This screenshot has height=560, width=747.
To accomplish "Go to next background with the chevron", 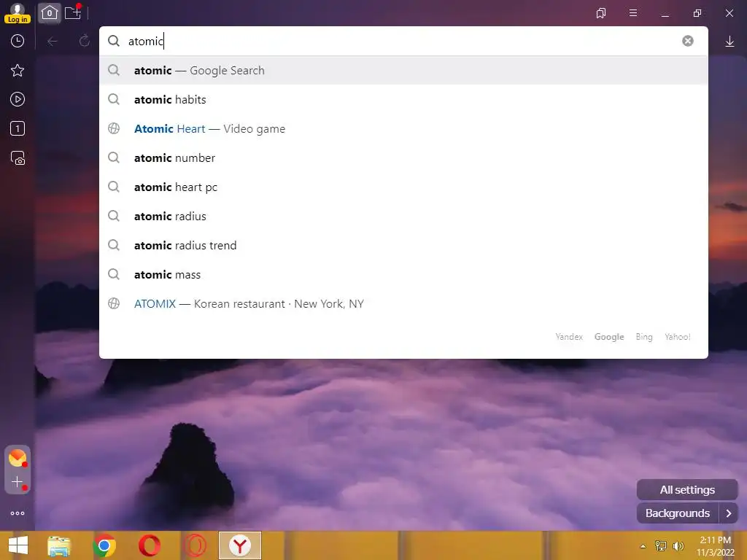I will (x=729, y=513).
